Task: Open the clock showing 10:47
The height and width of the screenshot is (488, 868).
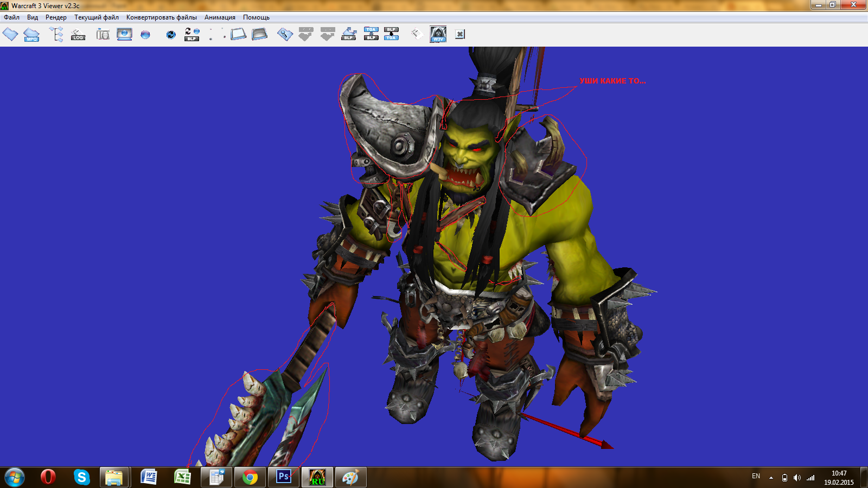Action: pos(839,478)
